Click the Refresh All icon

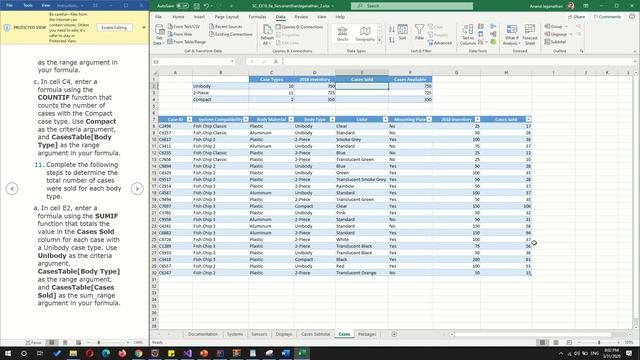(x=267, y=34)
